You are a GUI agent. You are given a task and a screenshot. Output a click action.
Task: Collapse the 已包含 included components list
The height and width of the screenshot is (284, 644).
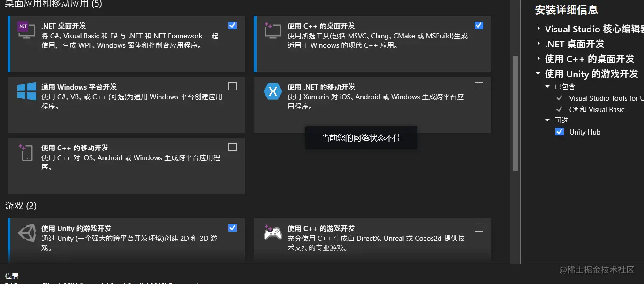point(547,87)
